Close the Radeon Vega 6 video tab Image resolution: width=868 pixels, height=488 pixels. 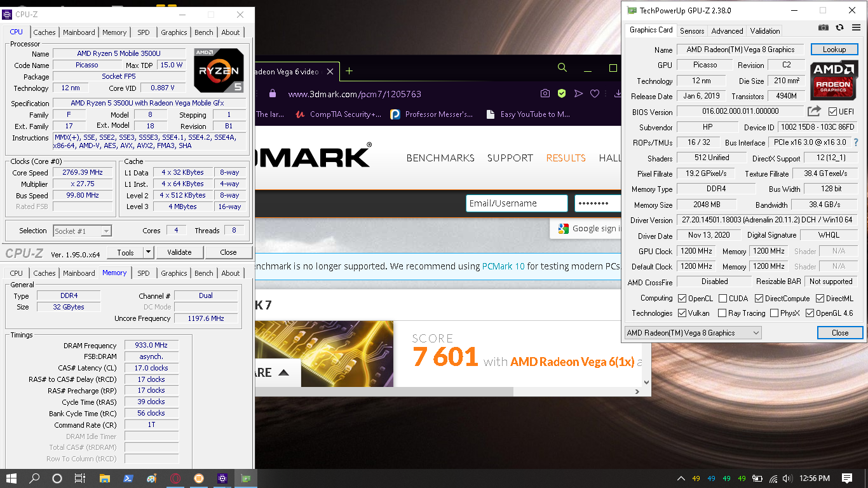click(330, 71)
